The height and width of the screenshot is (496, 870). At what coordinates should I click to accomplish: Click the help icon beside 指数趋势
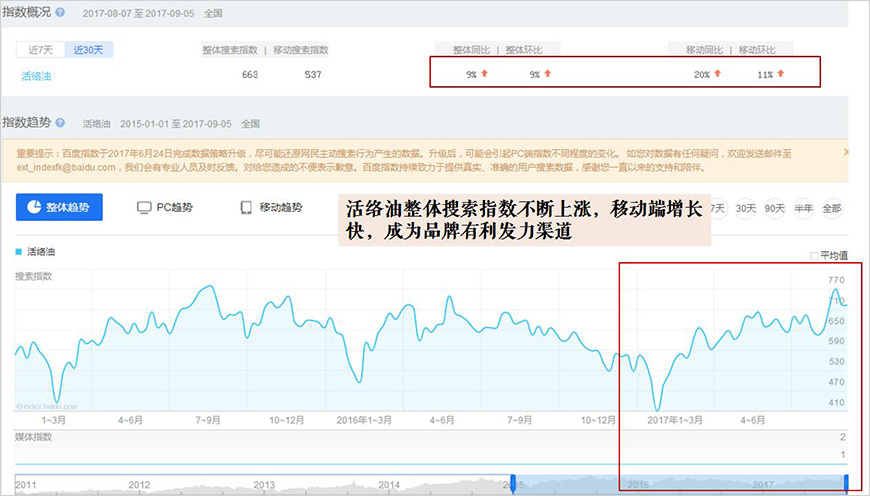pyautogui.click(x=60, y=123)
